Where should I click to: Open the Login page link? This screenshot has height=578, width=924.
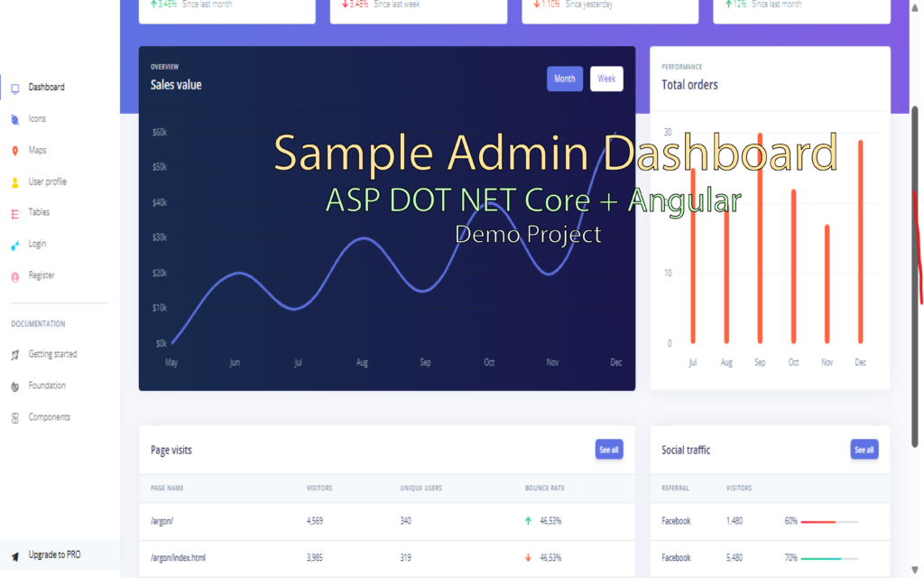click(x=37, y=244)
